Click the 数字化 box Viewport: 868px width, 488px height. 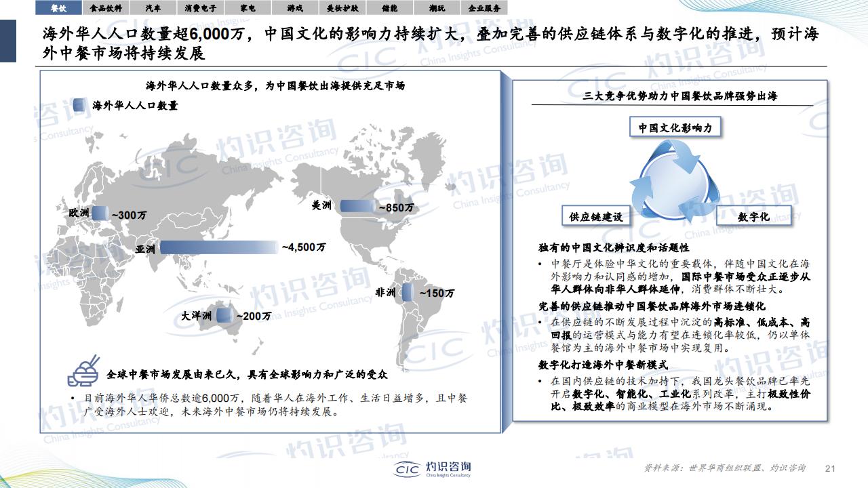pyautogui.click(x=753, y=217)
